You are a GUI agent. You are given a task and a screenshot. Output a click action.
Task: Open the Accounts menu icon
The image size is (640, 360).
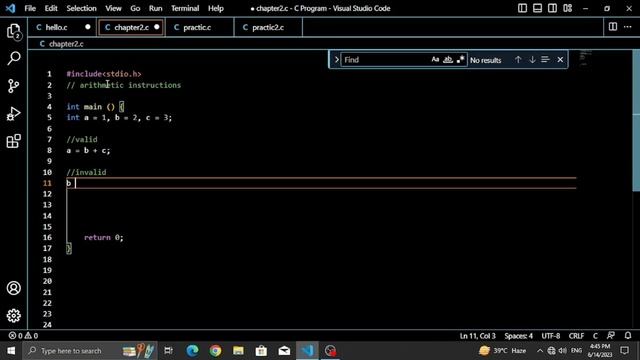tap(13, 288)
